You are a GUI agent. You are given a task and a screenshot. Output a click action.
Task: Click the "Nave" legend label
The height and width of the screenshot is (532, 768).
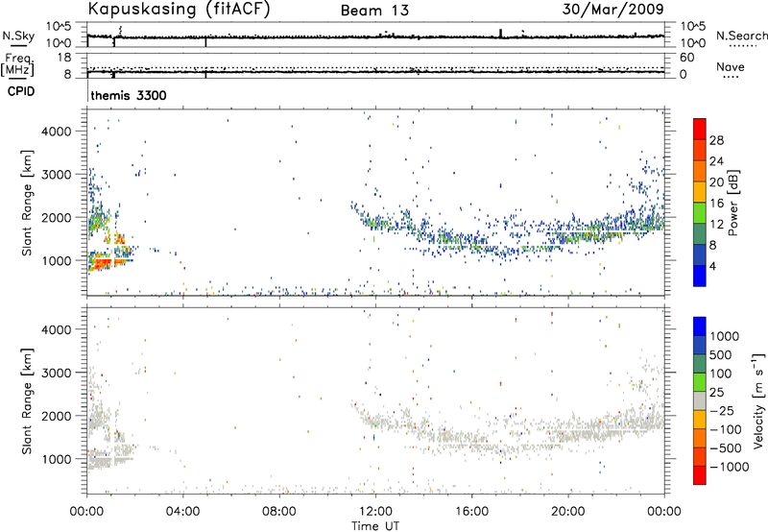(x=731, y=66)
